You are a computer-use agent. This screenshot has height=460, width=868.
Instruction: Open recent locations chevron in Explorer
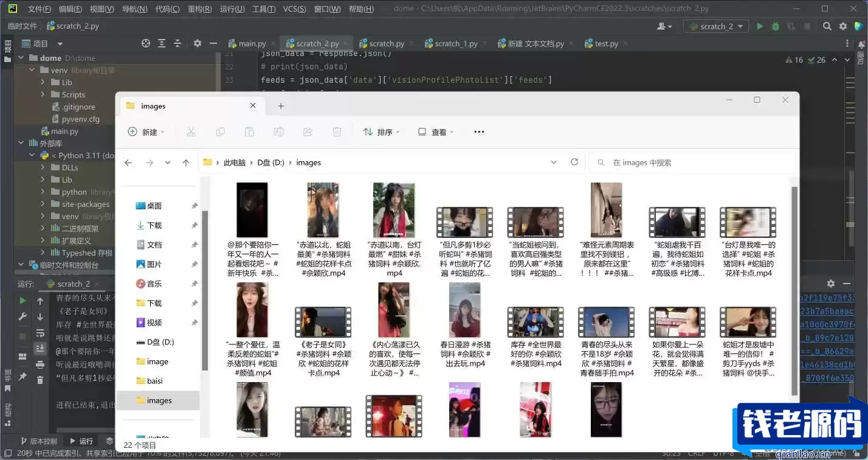(168, 162)
